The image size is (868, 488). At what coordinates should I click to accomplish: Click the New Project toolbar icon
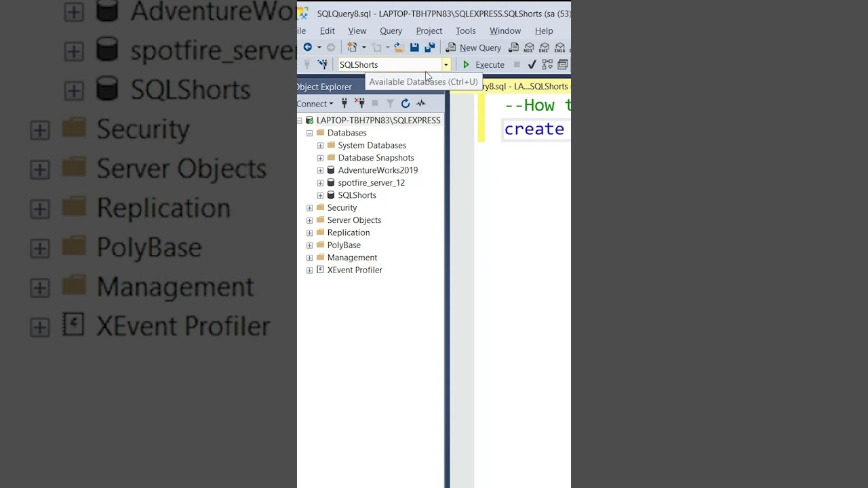click(352, 47)
